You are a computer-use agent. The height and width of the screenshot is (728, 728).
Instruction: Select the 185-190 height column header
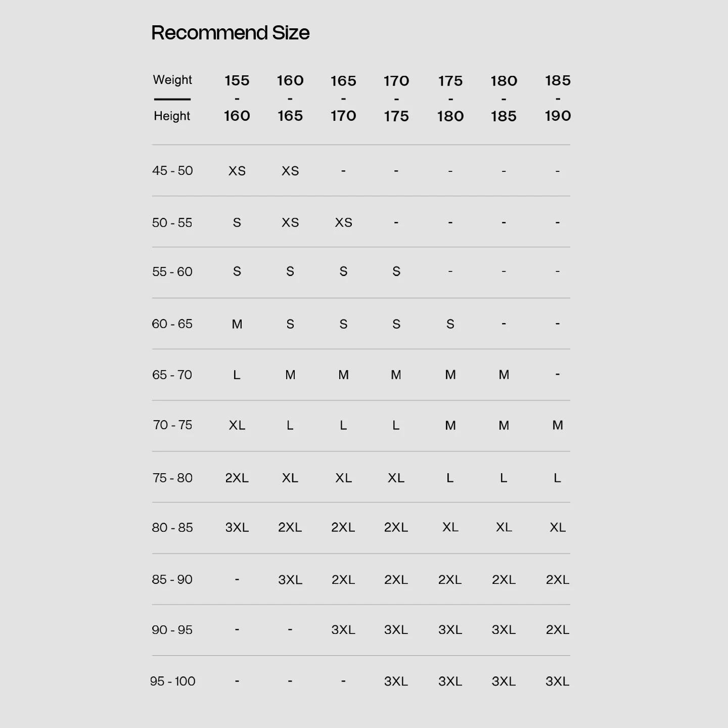pyautogui.click(x=558, y=98)
